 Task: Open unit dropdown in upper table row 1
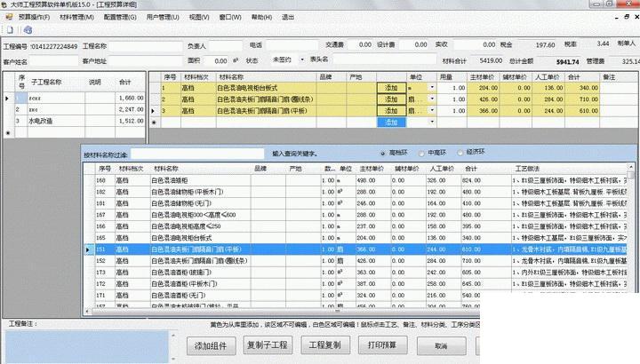pyautogui.click(x=432, y=88)
